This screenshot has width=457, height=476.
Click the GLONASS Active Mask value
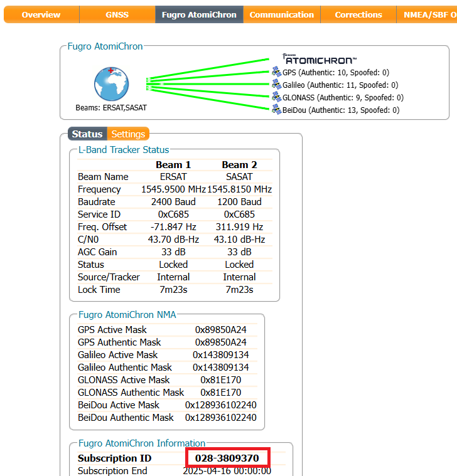pos(221,380)
